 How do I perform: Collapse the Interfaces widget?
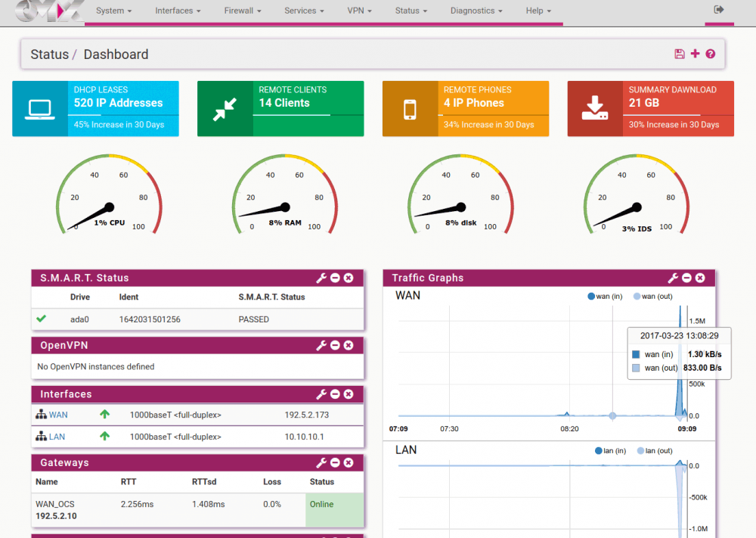335,394
